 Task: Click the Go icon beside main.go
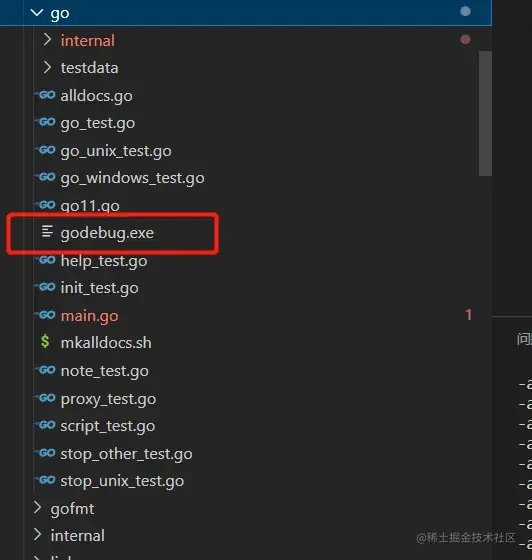[x=46, y=315]
